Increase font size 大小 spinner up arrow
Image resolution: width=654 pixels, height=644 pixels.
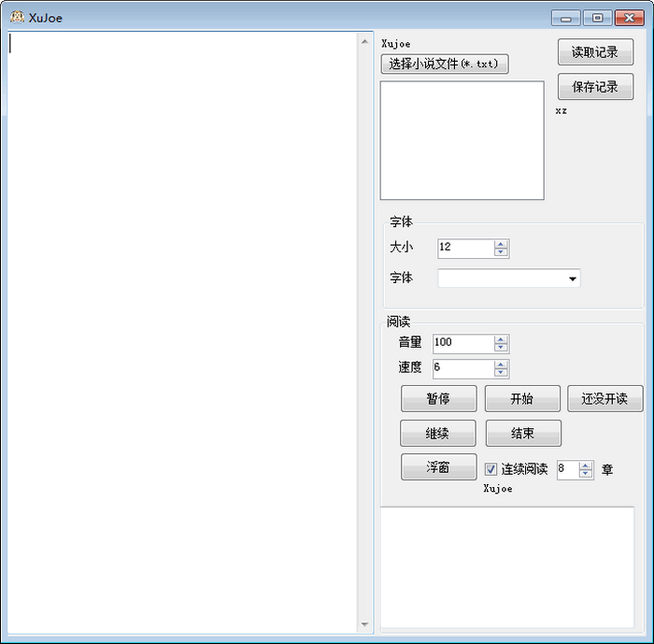pyautogui.click(x=501, y=244)
